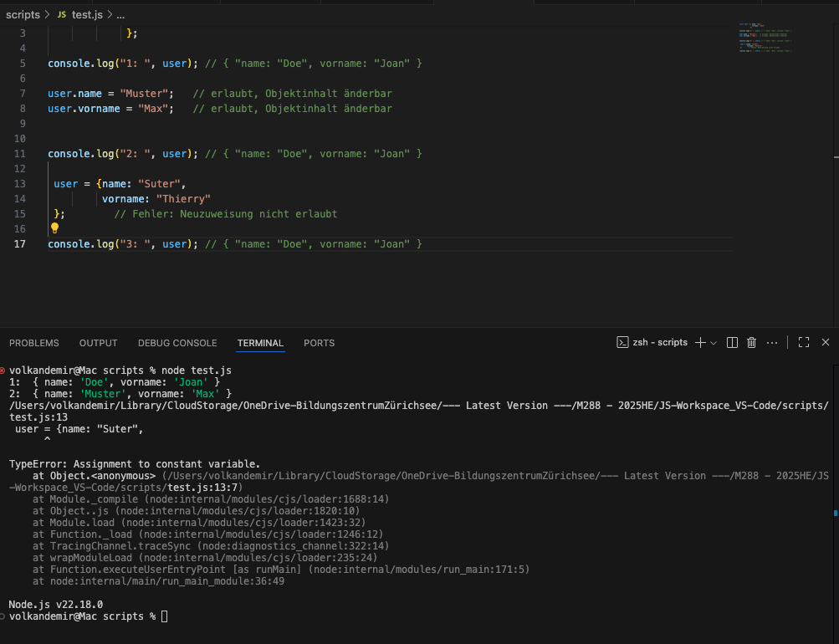Click test.js in the breadcrumb

click(x=87, y=15)
